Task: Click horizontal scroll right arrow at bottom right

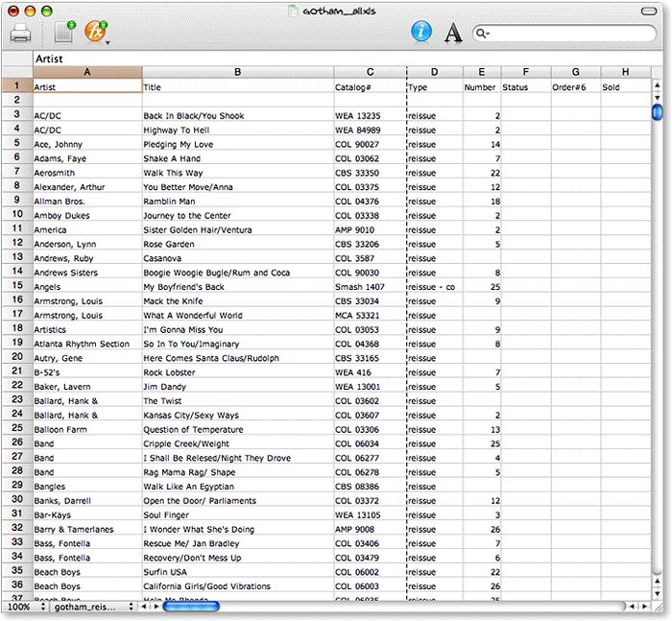Action: pos(644,606)
